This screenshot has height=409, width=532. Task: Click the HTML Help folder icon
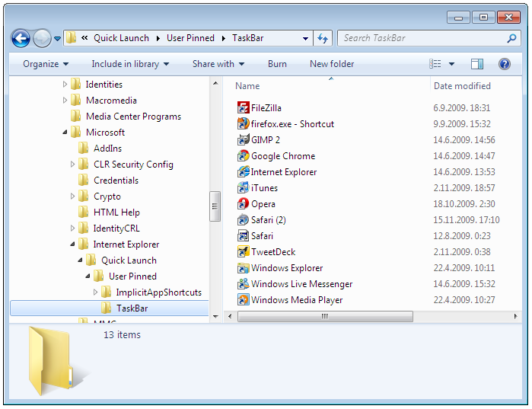tap(84, 212)
